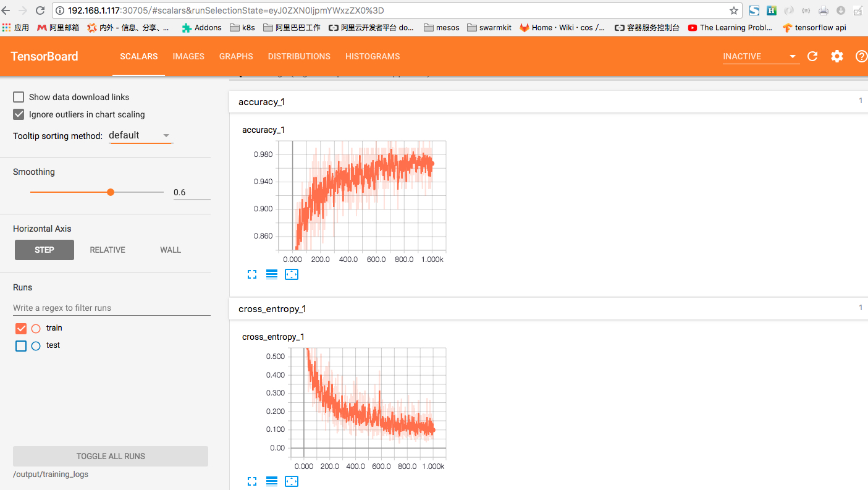868x490 pixels.
Task: Click the Smoothing value field showing 0.6
Action: point(192,192)
